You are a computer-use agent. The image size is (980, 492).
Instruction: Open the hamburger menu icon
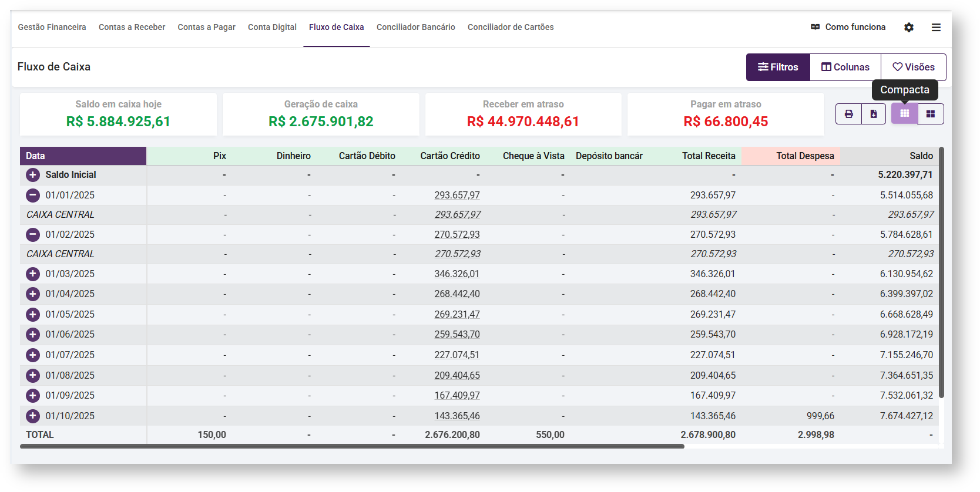point(936,28)
